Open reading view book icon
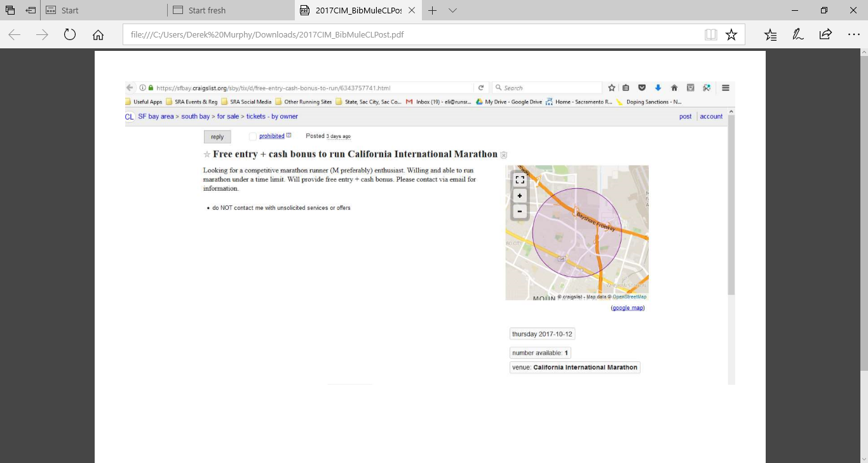 [x=711, y=35]
